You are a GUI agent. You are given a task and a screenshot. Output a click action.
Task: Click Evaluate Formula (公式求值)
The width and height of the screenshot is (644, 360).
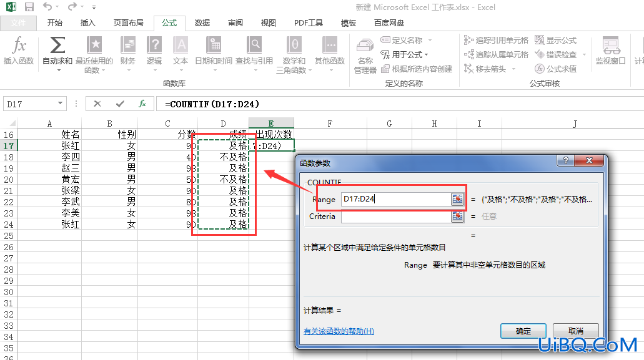tap(556, 69)
